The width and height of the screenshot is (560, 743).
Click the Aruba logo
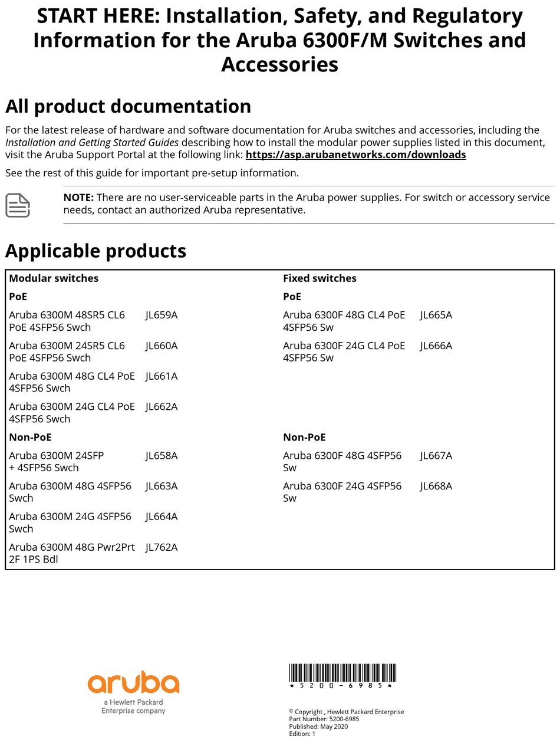133,682
